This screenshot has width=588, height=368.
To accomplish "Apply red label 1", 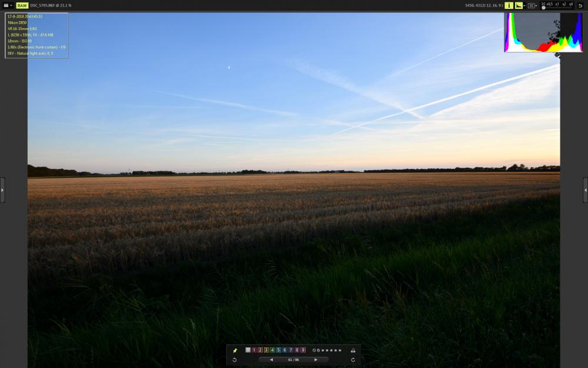I will pyautogui.click(x=254, y=350).
